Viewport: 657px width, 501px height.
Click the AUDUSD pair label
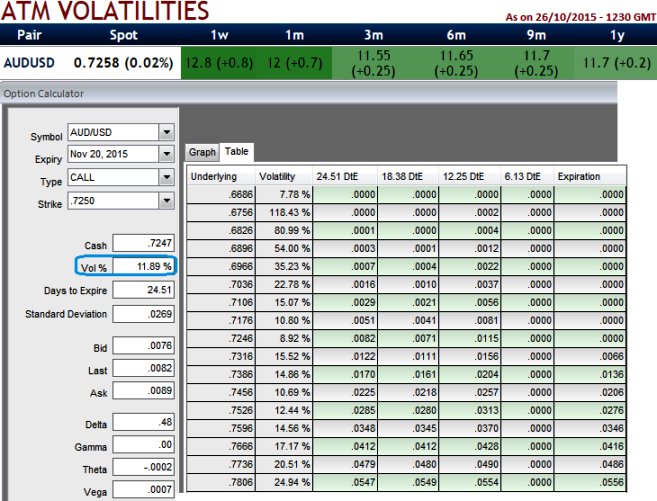[x=31, y=63]
